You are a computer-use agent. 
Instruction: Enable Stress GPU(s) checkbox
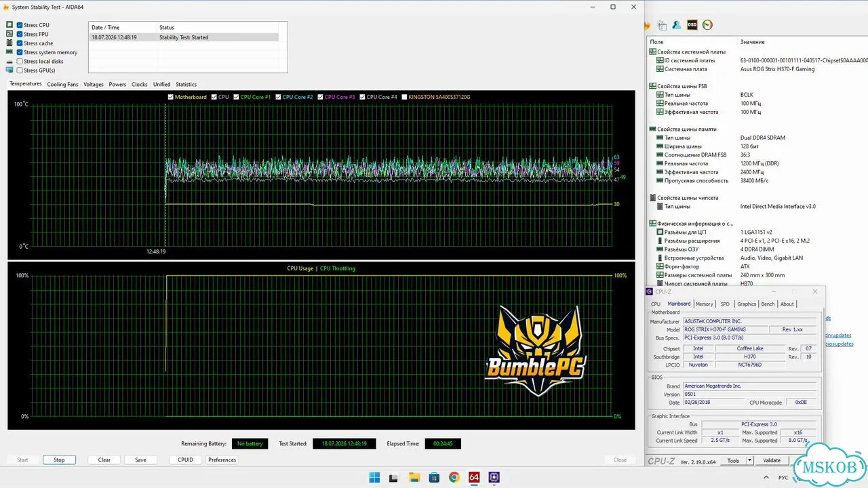point(20,70)
